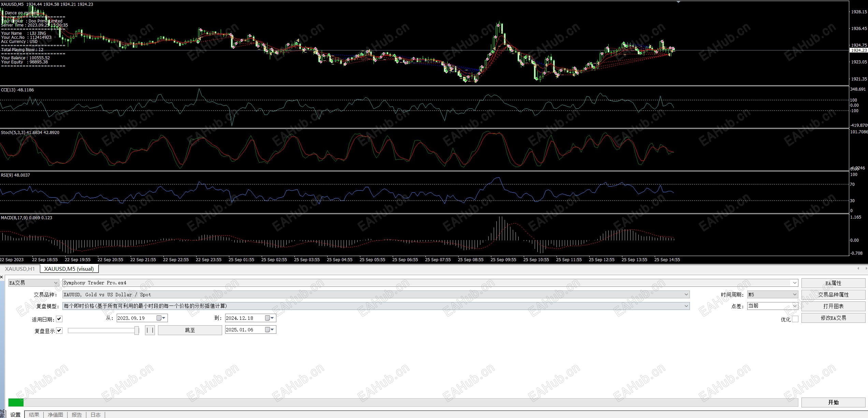Image resolution: width=868 pixels, height=418 pixels.
Task: Expand the Symphony Trader Pro.ex4 expert dropdown
Action: click(795, 283)
